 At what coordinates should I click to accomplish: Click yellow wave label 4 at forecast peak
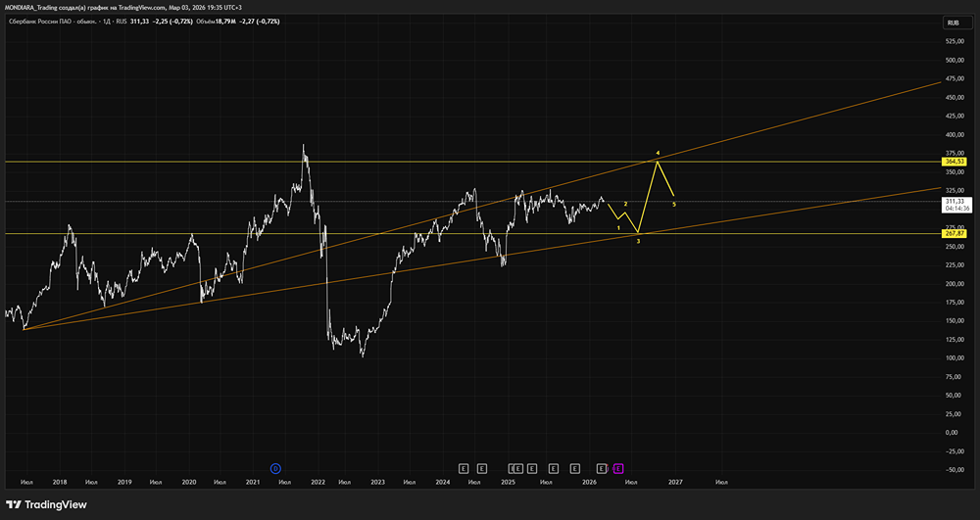pos(658,153)
